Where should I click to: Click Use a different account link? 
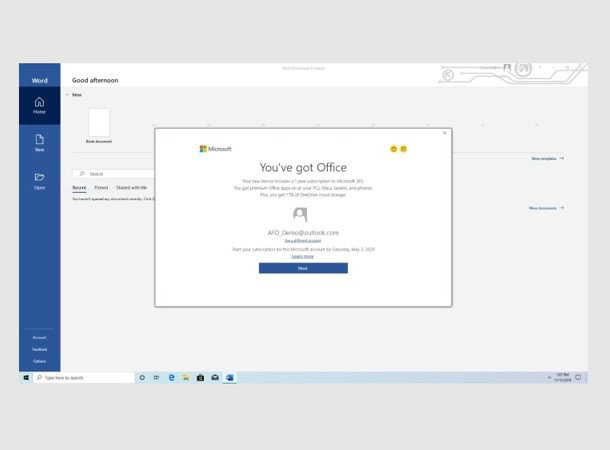[303, 241]
